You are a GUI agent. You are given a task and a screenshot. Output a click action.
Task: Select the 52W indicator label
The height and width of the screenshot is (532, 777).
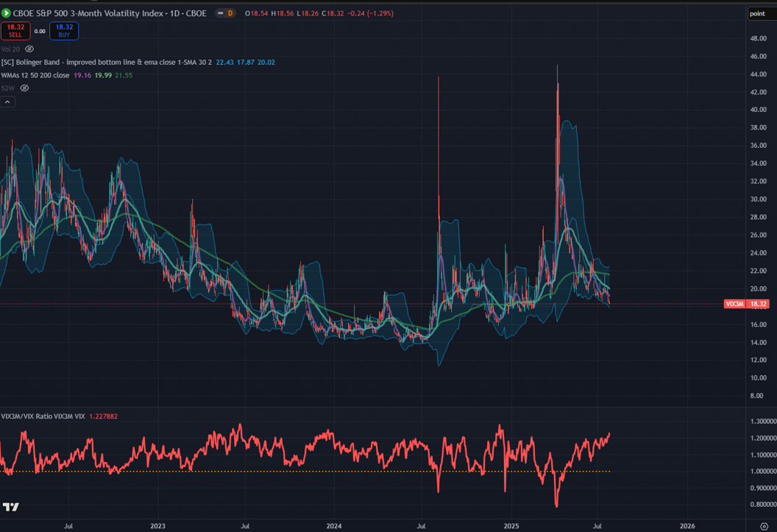point(7,88)
